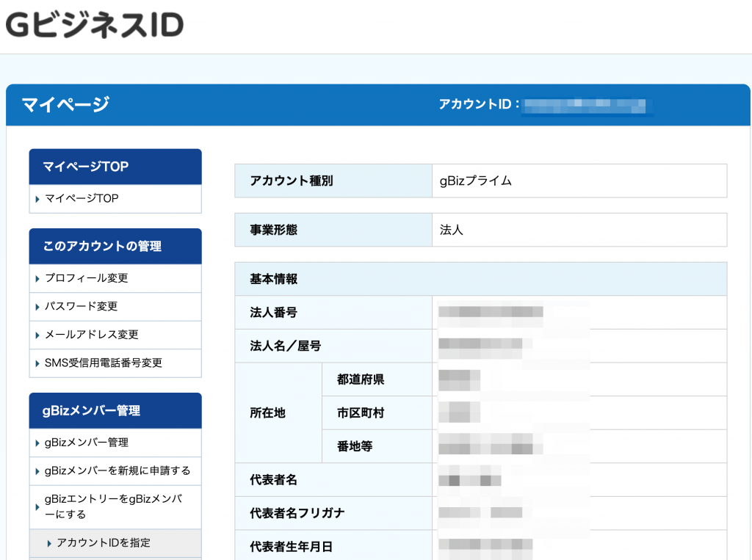Image resolution: width=752 pixels, height=560 pixels.
Task: Click the 法人 value cell
Action: tap(579, 230)
